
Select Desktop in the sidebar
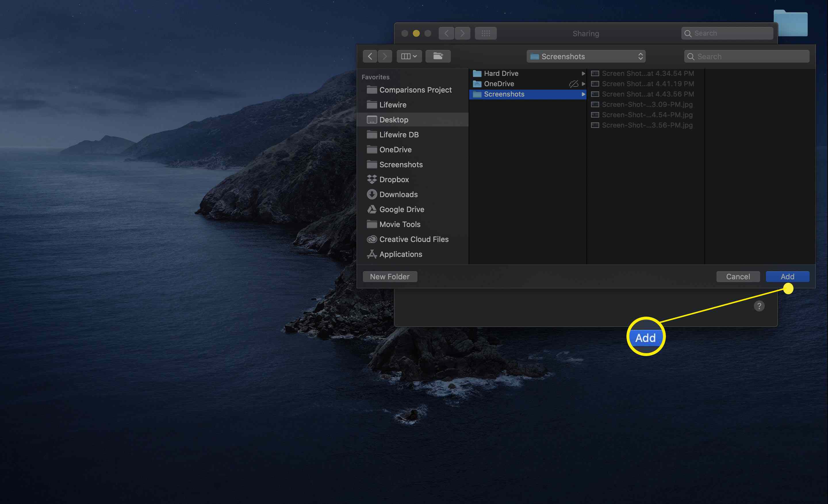(x=413, y=120)
